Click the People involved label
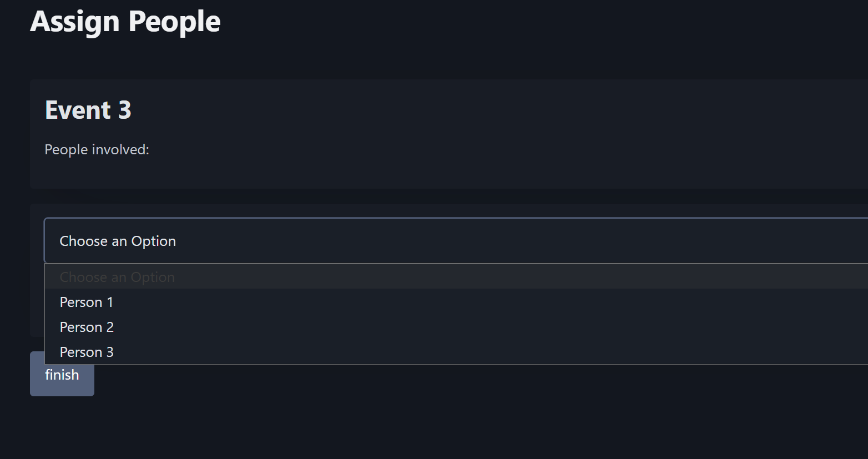This screenshot has width=868, height=459. click(x=97, y=149)
